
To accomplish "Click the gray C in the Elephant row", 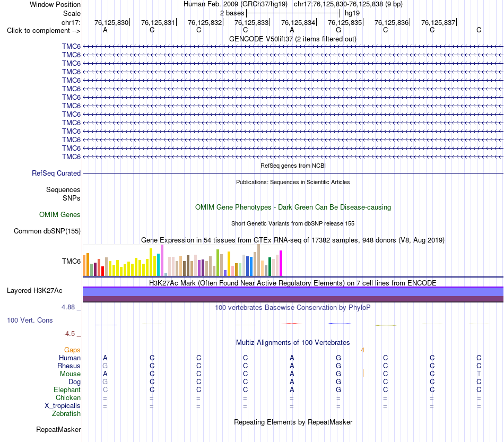I will coord(105,389).
